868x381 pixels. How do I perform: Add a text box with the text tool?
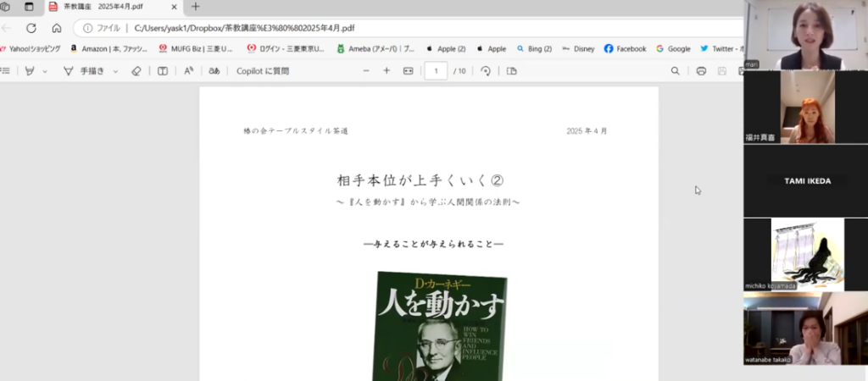tap(163, 71)
